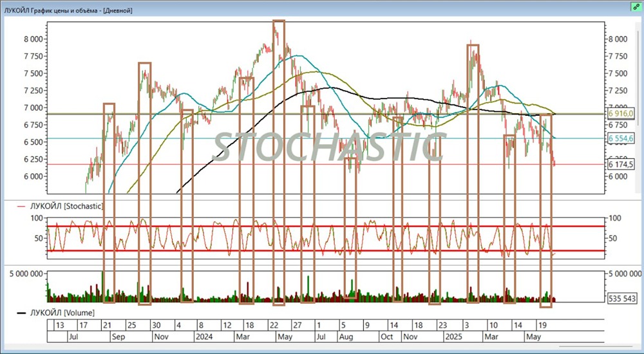644x354 pixels.
Task: Click the 6 554,6 price label
Action: [x=621, y=138]
